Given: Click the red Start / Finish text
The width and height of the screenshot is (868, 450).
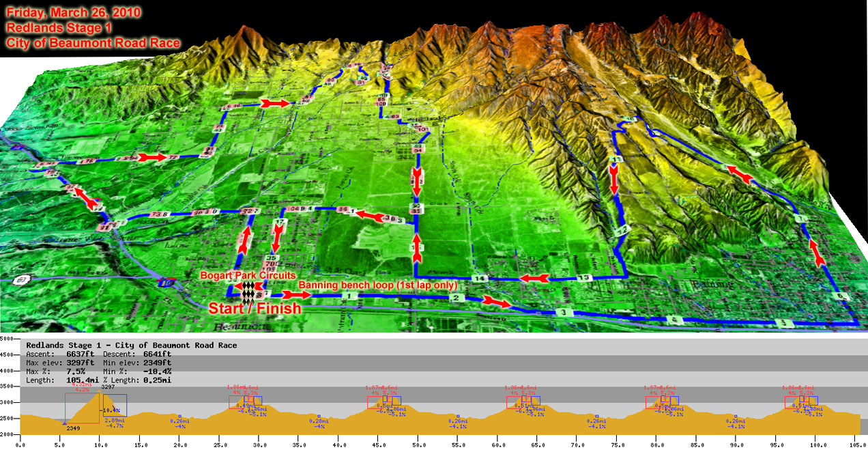Looking at the screenshot, I should (x=254, y=309).
